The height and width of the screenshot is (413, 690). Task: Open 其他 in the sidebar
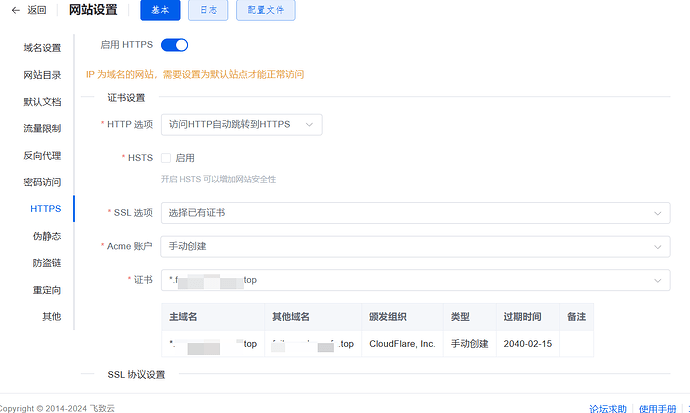pos(51,316)
